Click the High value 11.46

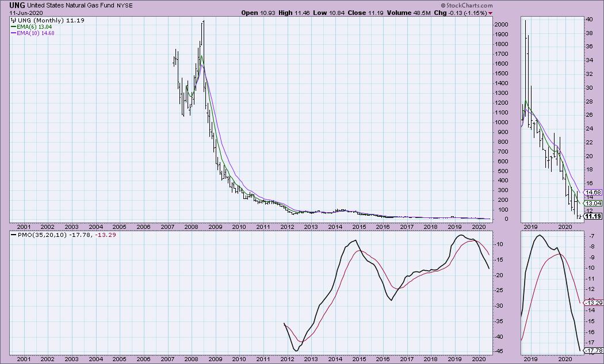tap(302, 13)
